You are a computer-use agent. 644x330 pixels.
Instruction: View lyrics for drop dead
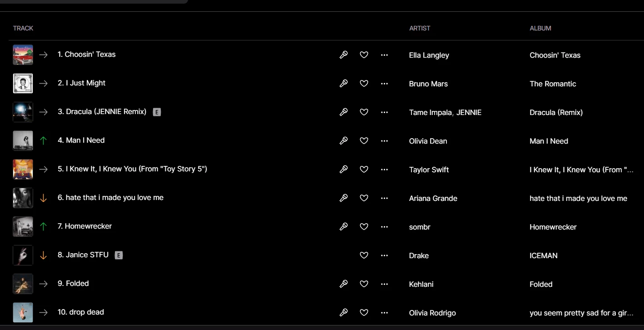(x=344, y=313)
